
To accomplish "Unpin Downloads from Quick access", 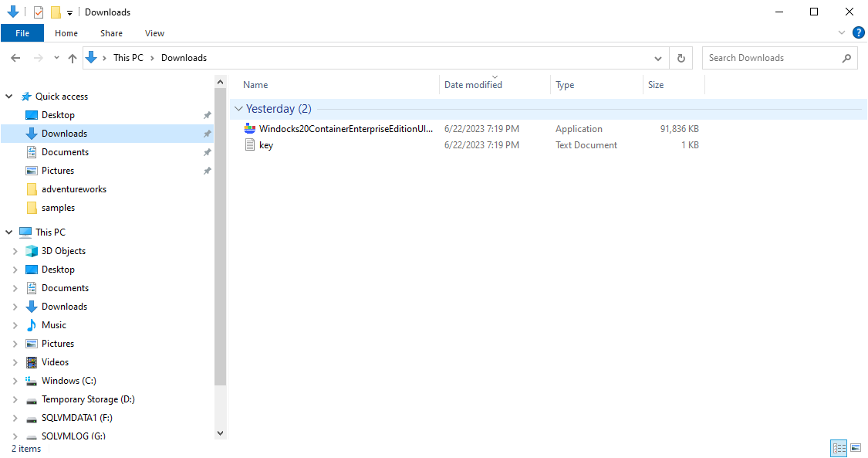I will pos(207,133).
